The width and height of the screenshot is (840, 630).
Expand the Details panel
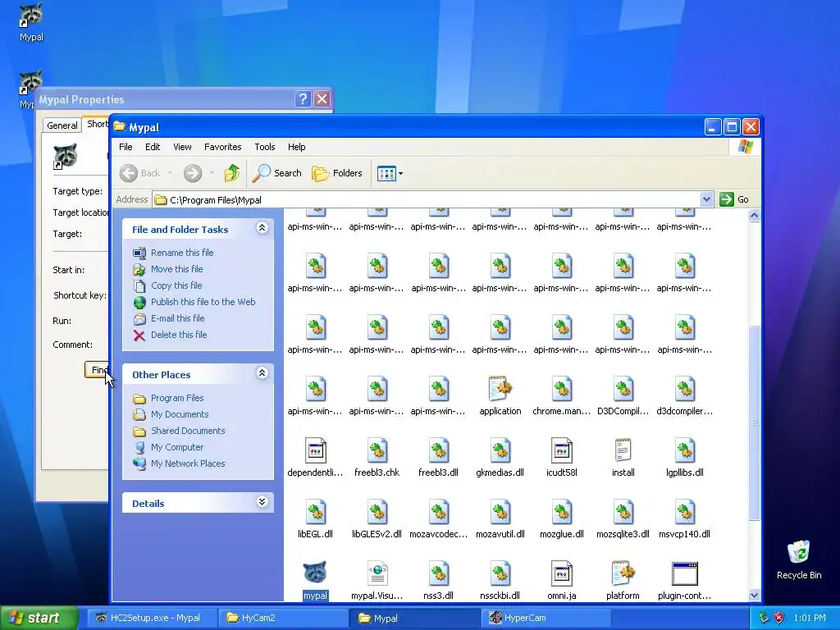click(x=262, y=502)
